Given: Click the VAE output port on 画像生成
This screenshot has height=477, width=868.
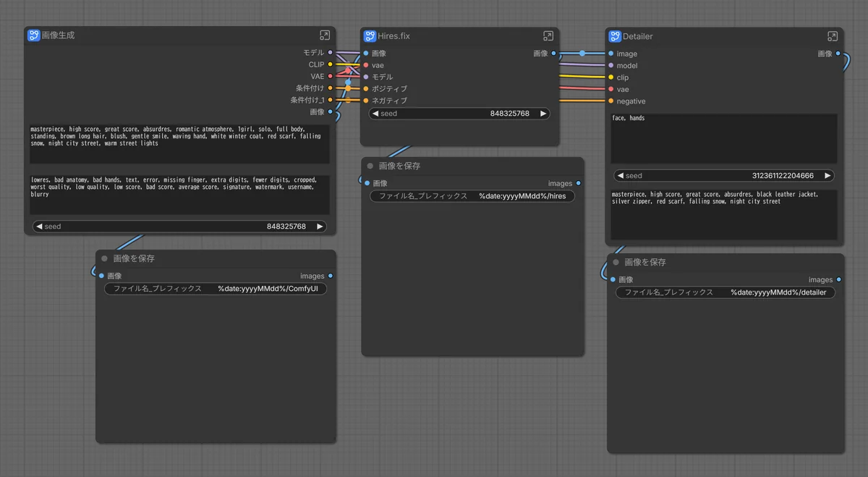Looking at the screenshot, I should click(331, 76).
